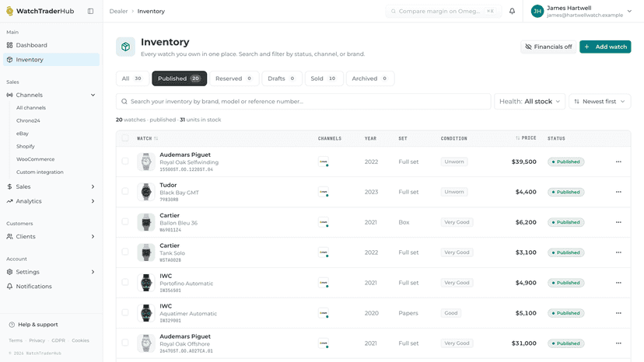
Task: Sort by Price column header
Action: point(526,138)
